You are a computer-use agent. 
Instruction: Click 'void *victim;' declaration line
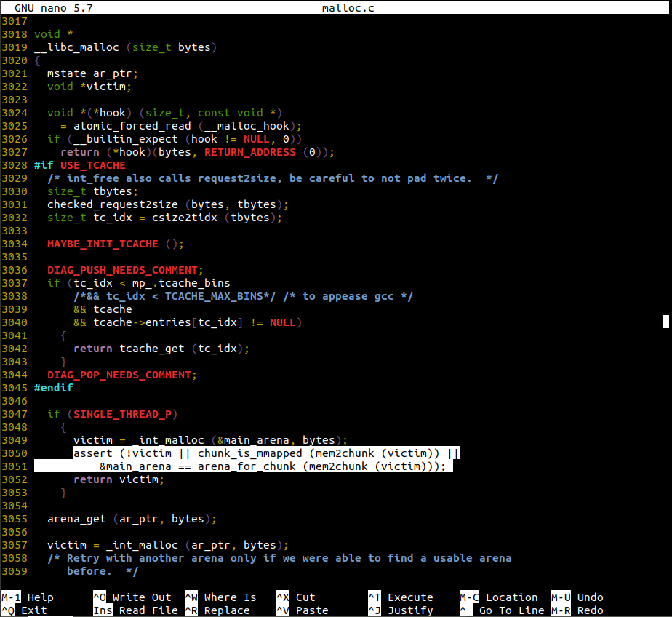[x=89, y=87]
